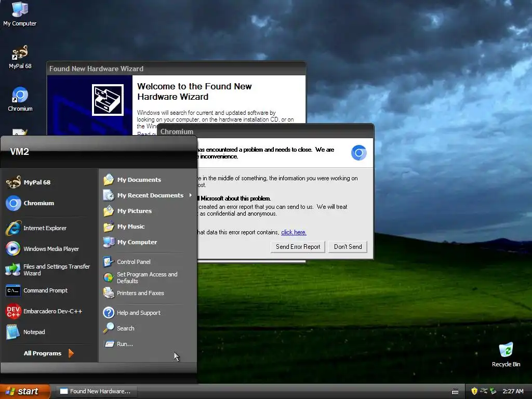Image resolution: width=532 pixels, height=399 pixels.
Task: Click the network connection tray icon
Action: 484,391
